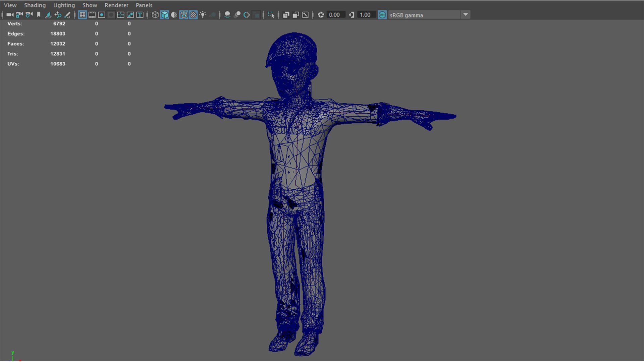Toggle viewport Shadows icon

click(x=213, y=15)
